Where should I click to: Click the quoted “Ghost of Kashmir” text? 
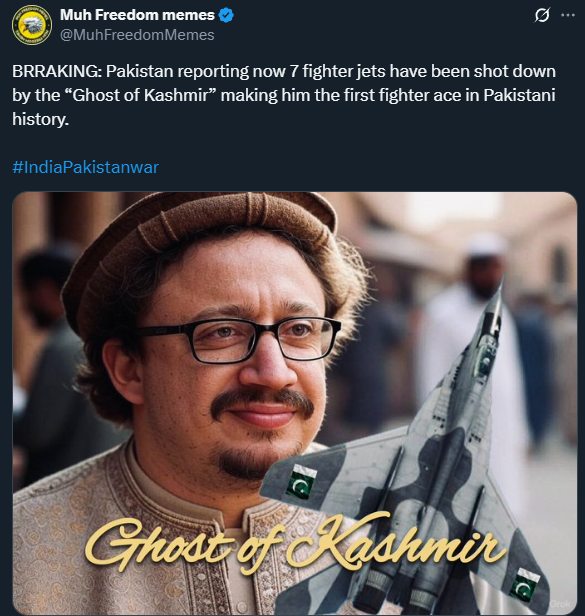pyautogui.click(x=140, y=95)
